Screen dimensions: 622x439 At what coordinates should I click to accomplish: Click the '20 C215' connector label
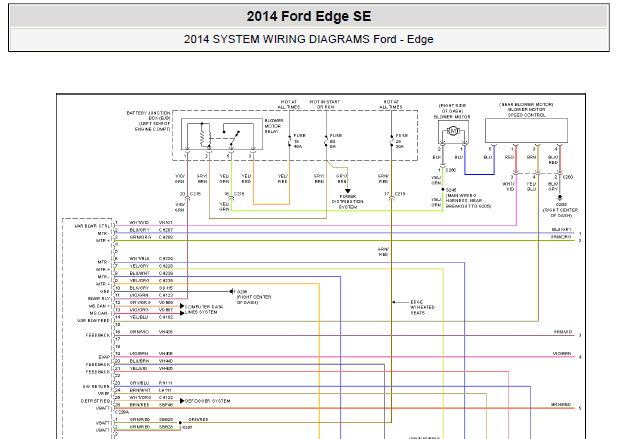pyautogui.click(x=190, y=194)
